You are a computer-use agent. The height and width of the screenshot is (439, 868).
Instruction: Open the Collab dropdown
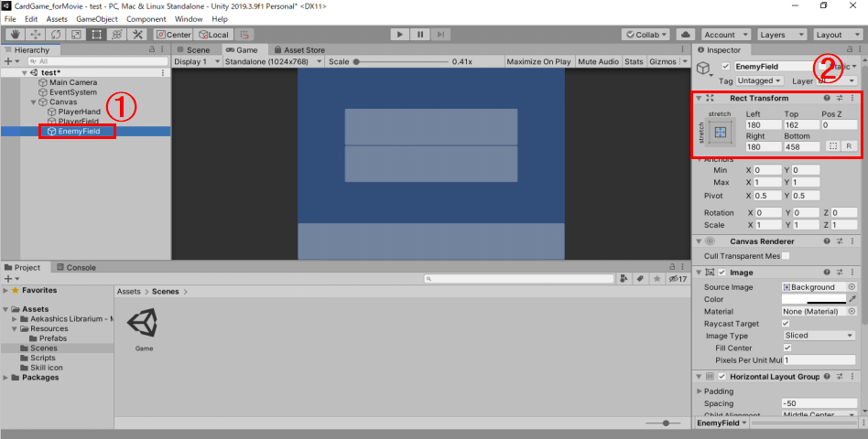pyautogui.click(x=646, y=34)
